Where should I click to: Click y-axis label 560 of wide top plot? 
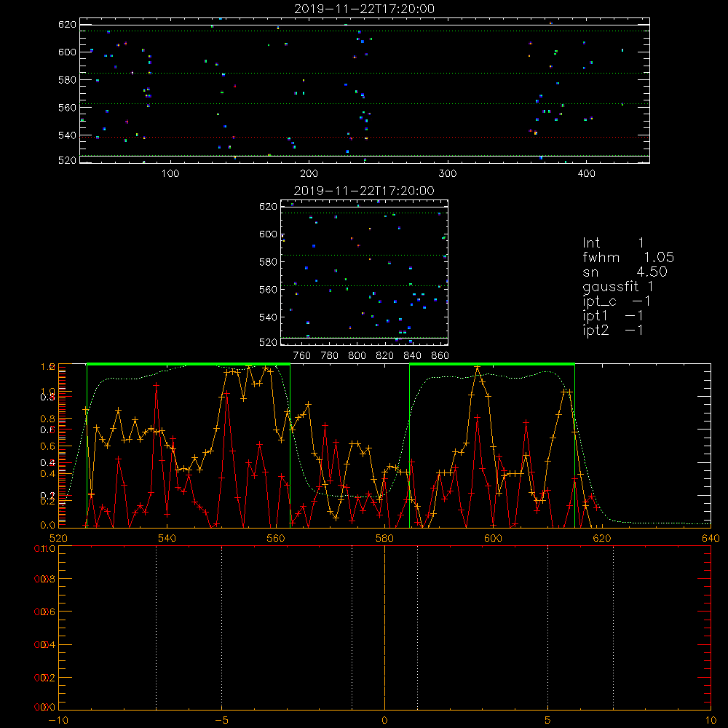pyautogui.click(x=67, y=107)
